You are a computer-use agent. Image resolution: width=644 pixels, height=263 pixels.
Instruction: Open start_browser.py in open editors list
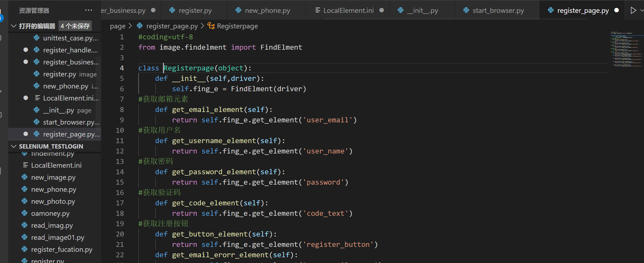point(55,122)
